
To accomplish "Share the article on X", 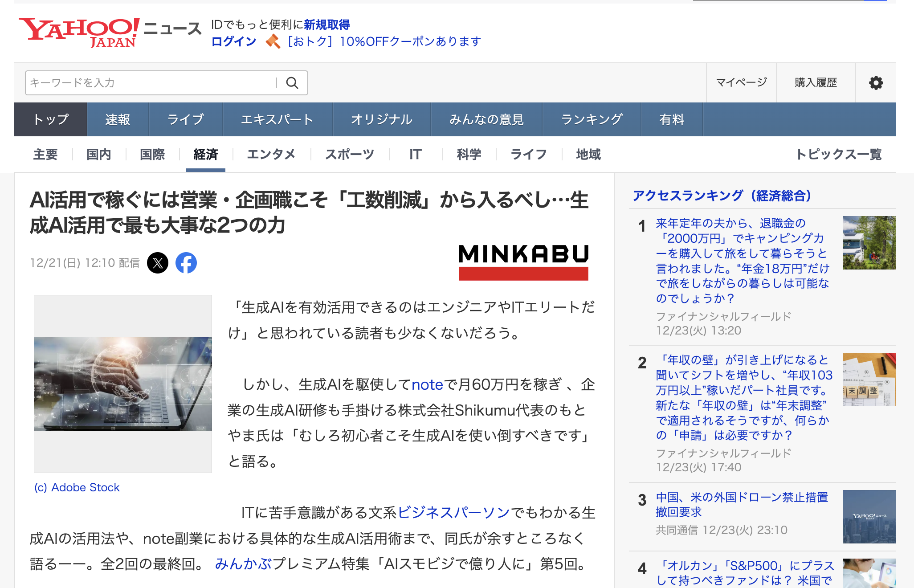I will (x=158, y=263).
